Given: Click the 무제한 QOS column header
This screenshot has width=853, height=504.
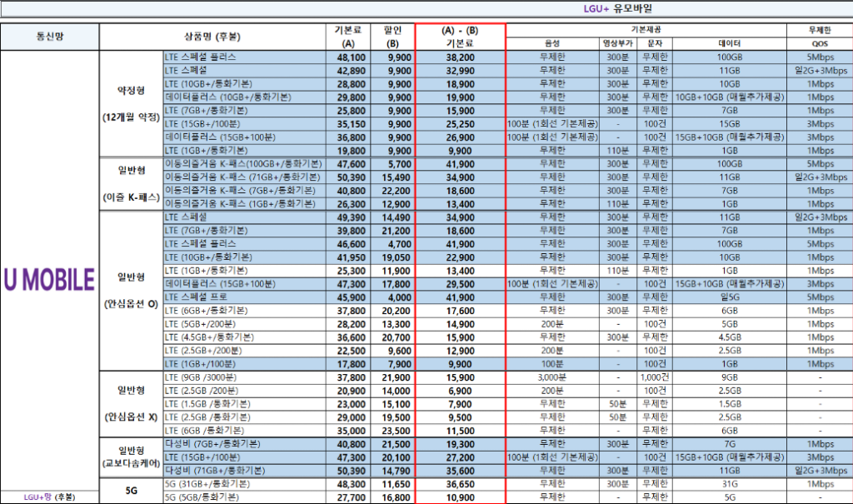Looking at the screenshot, I should [819, 37].
